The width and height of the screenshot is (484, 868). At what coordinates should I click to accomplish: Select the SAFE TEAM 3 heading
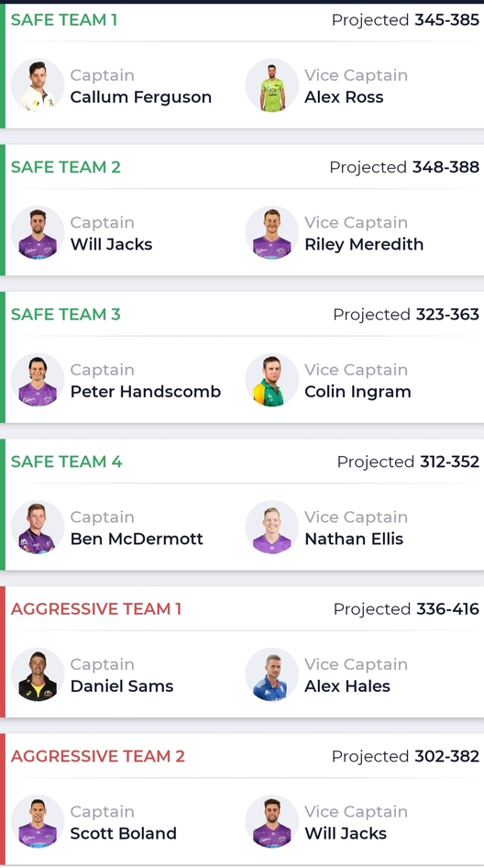(66, 315)
